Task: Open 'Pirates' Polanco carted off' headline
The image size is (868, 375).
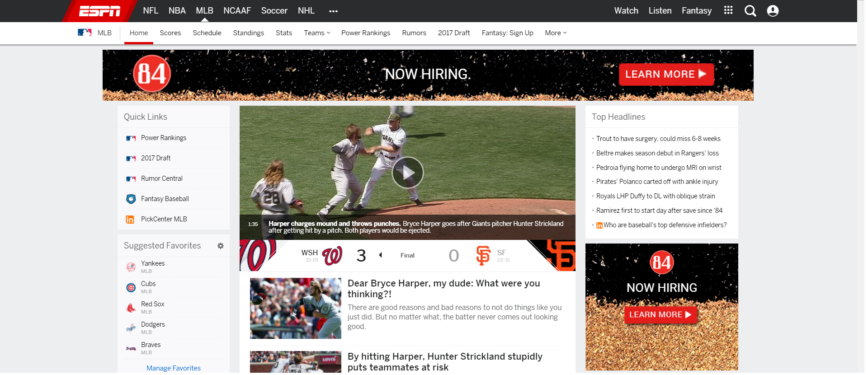Action: pyautogui.click(x=657, y=182)
